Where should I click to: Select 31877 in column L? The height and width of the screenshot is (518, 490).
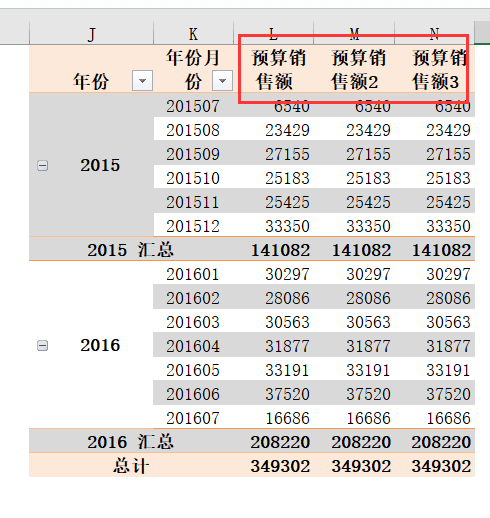coord(287,346)
